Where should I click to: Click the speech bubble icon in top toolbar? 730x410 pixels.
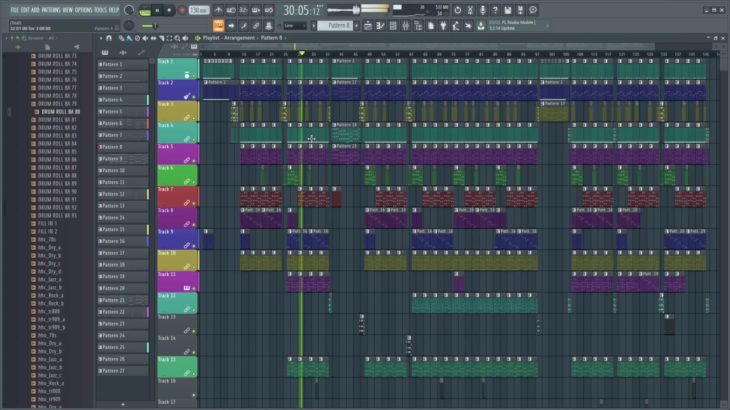(x=533, y=10)
